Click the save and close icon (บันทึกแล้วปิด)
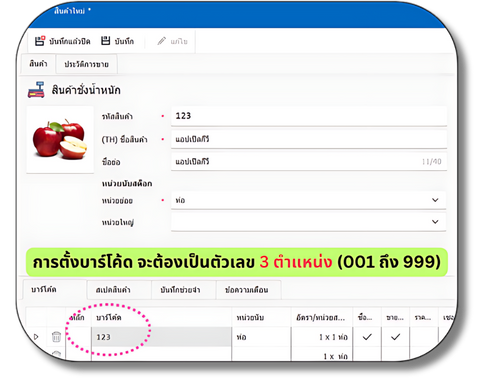This screenshot has height=381, width=490. (x=40, y=41)
